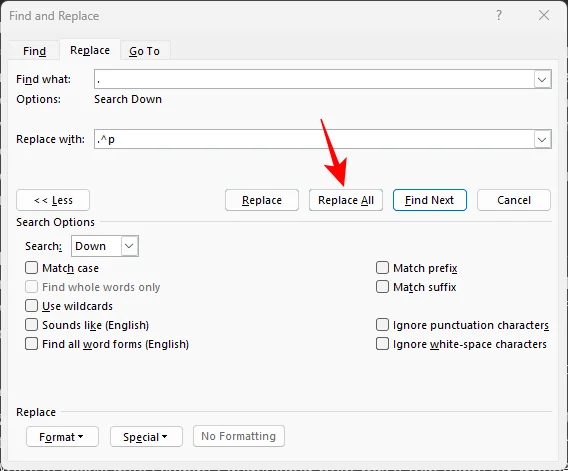Select the Replace tab
The width and height of the screenshot is (568, 471).
point(90,50)
